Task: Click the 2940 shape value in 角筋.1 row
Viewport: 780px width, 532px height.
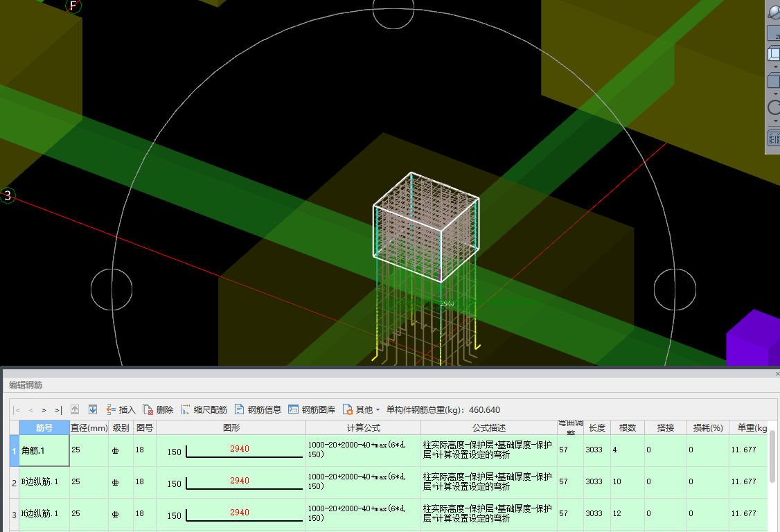Action: pos(239,449)
